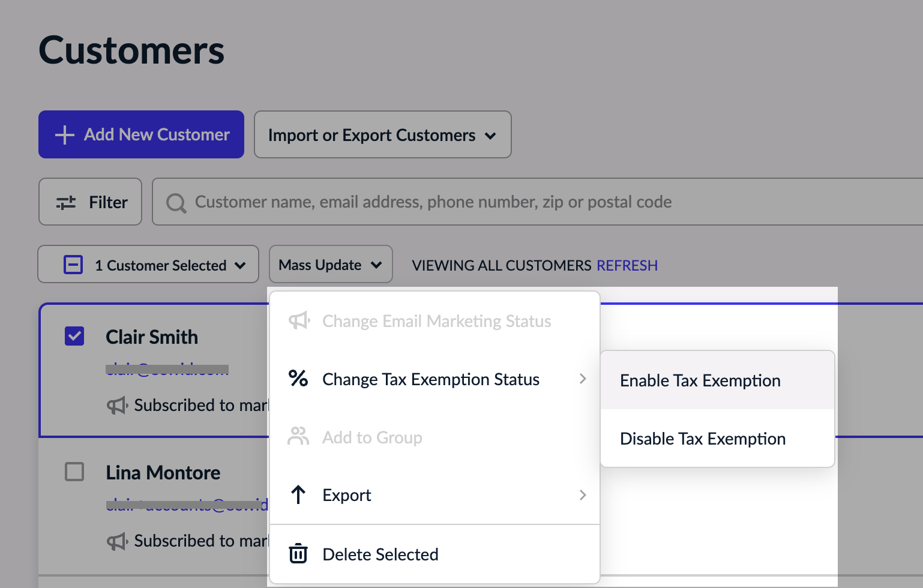Check the Lina Montore checkbox

pos(74,472)
